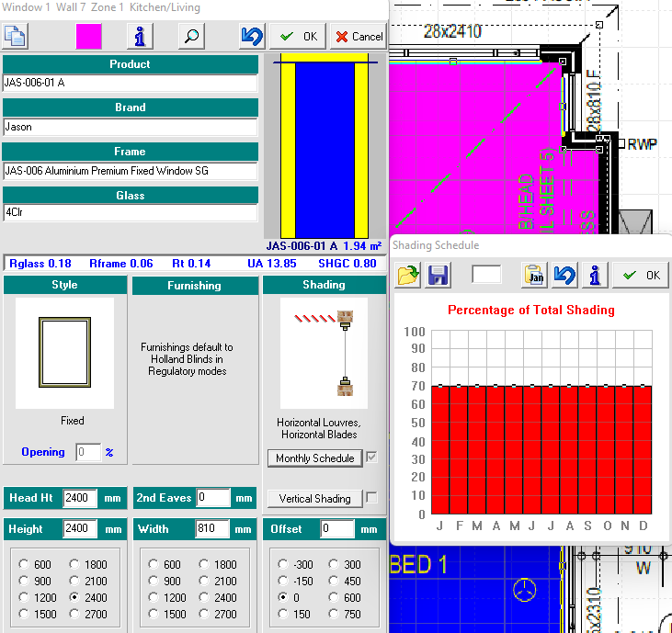Click the undo arrow in window dialog
The width and height of the screenshot is (672, 633).
tap(251, 36)
